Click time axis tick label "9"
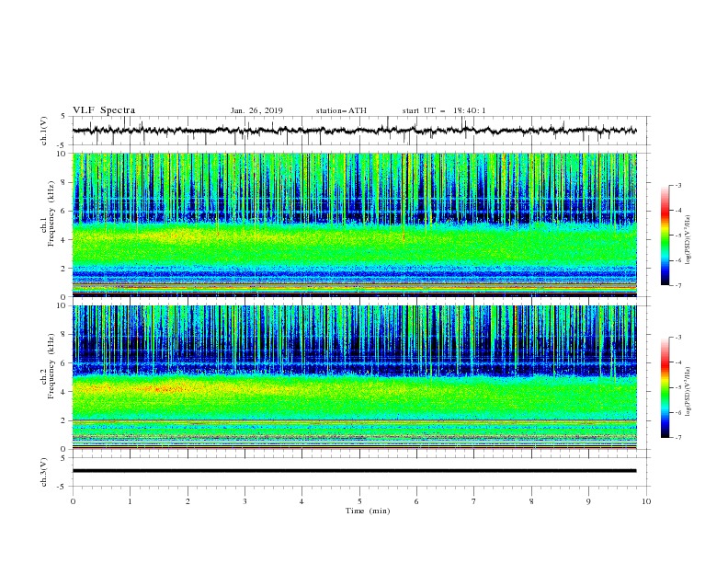Viewport: 728px width, 563px height. click(x=588, y=501)
